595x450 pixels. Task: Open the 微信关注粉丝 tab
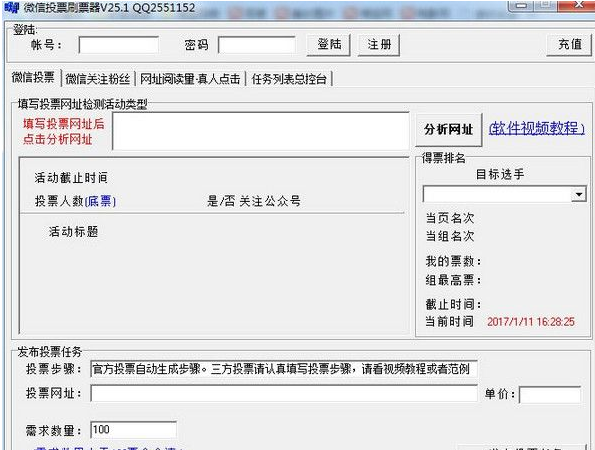tap(98, 79)
